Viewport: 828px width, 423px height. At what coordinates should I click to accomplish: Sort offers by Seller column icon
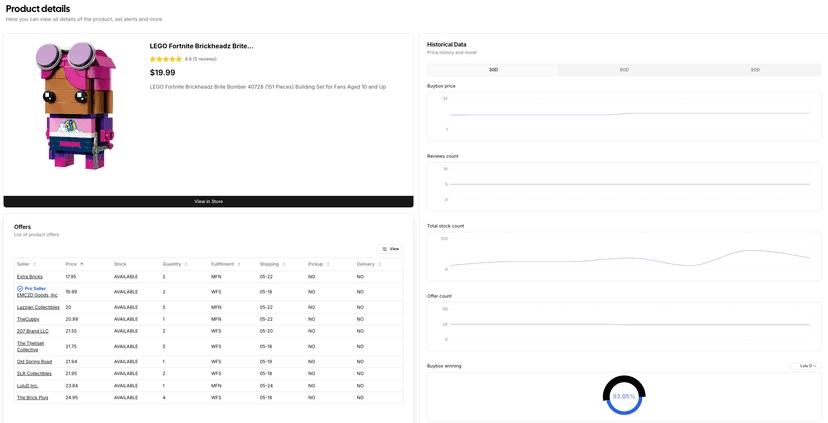(34, 264)
